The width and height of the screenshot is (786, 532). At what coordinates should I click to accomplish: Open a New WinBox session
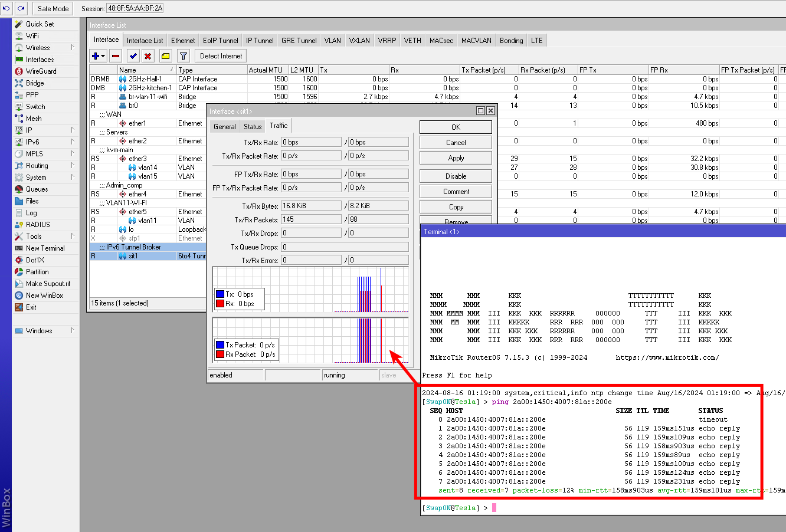[x=44, y=295]
